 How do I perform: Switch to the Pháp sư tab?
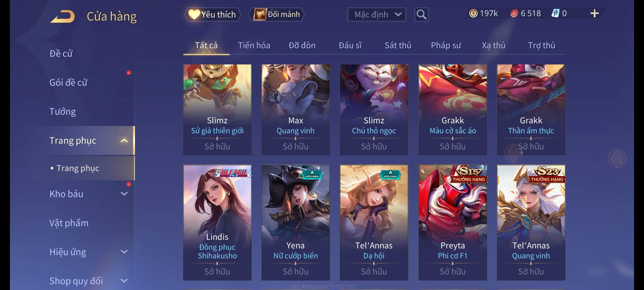pyautogui.click(x=446, y=45)
